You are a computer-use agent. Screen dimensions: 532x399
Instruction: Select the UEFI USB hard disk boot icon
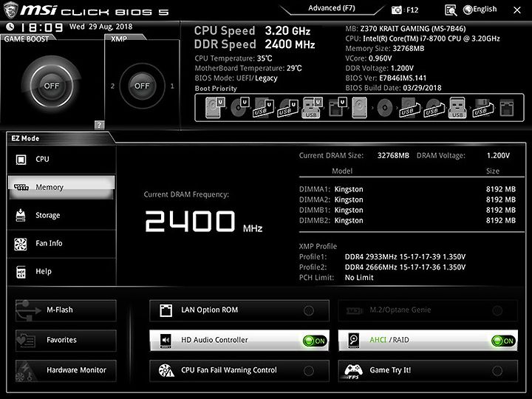pos(263,108)
